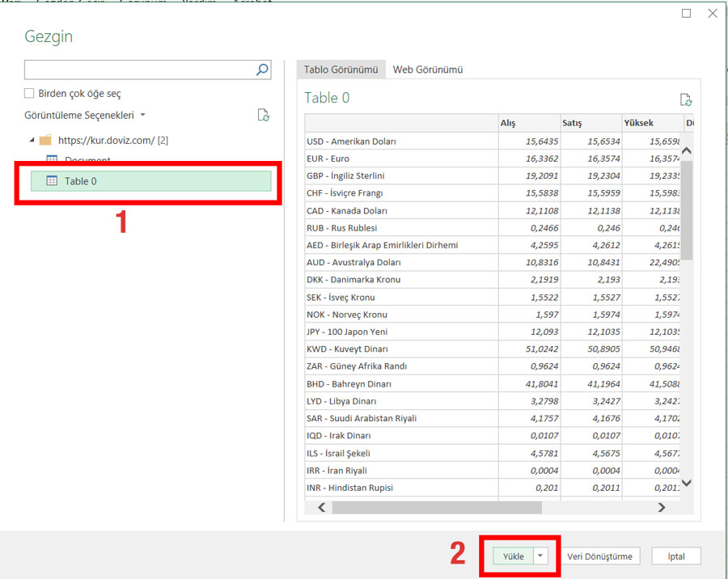
Task: Click the 'USD - Amerikan Doları' row
Action: pos(492,142)
